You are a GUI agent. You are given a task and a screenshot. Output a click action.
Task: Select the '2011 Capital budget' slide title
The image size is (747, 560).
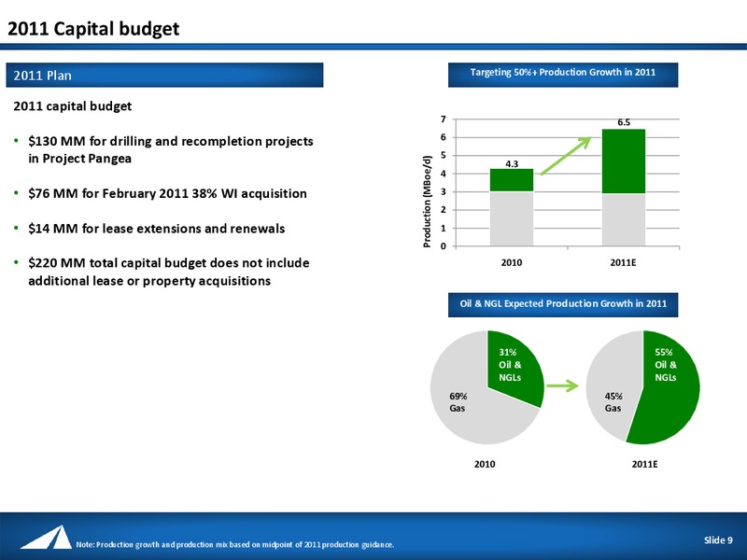(x=93, y=29)
